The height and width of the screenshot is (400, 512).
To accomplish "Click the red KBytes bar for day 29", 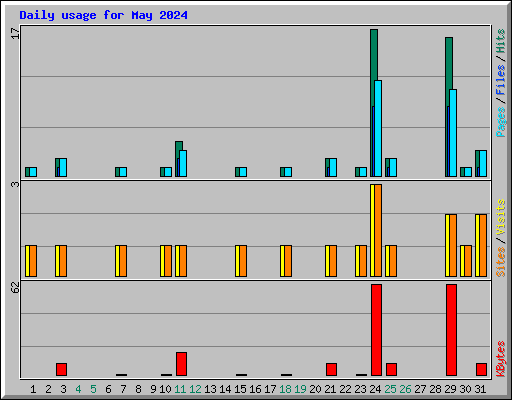I will coord(451,330).
